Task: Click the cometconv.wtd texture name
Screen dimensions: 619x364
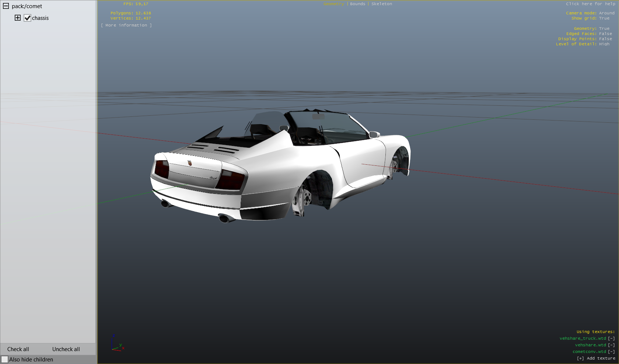Action: click(x=589, y=351)
